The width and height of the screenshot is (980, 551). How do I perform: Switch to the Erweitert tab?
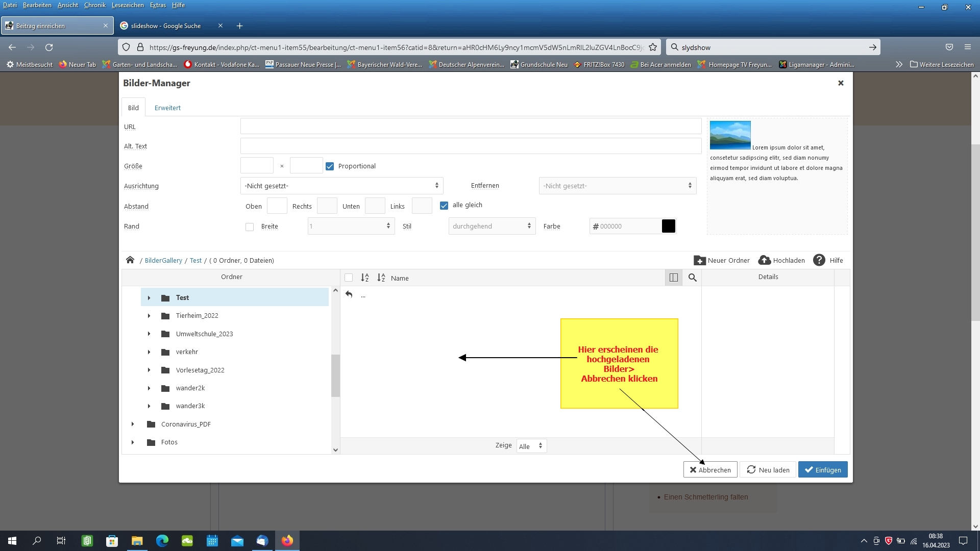[167, 108]
